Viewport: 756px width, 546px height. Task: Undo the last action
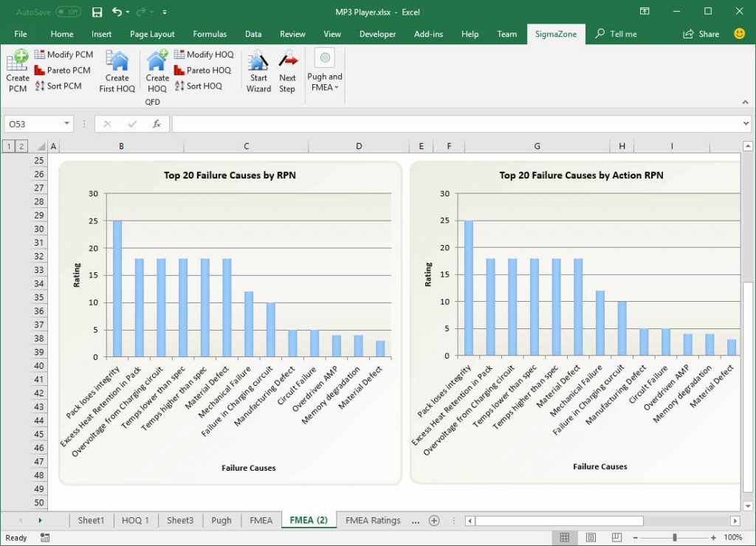[x=117, y=12]
